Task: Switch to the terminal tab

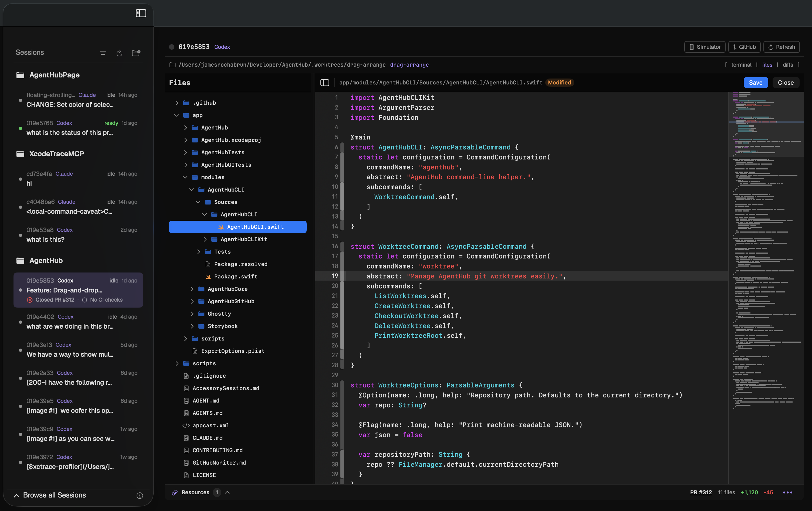Action: tap(741, 65)
